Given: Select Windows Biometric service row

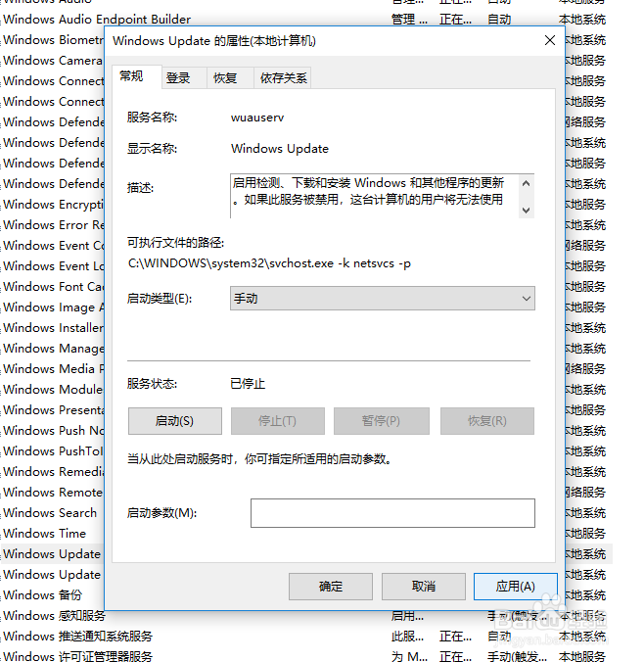Looking at the screenshot, I should [53, 40].
